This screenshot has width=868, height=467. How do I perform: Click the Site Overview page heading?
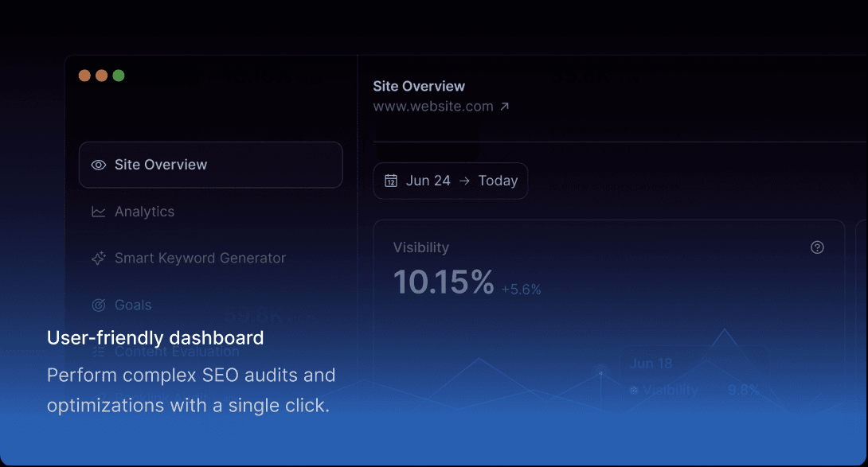click(x=419, y=86)
